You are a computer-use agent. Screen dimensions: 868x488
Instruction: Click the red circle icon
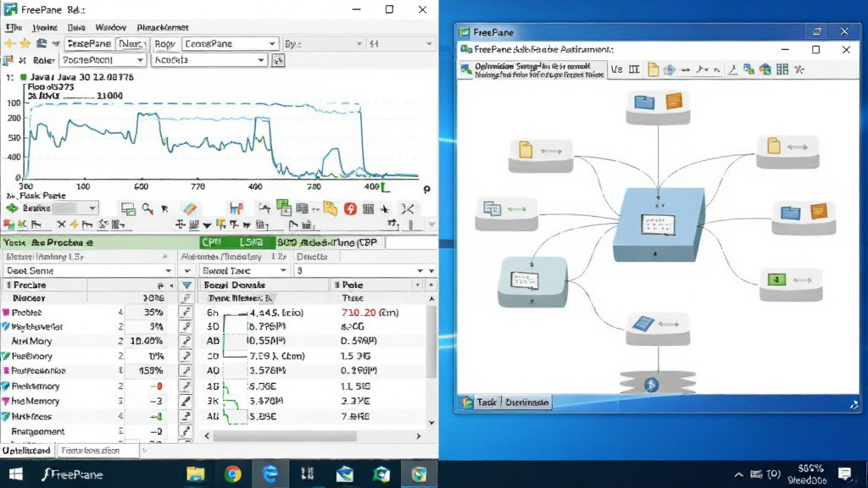click(x=350, y=208)
